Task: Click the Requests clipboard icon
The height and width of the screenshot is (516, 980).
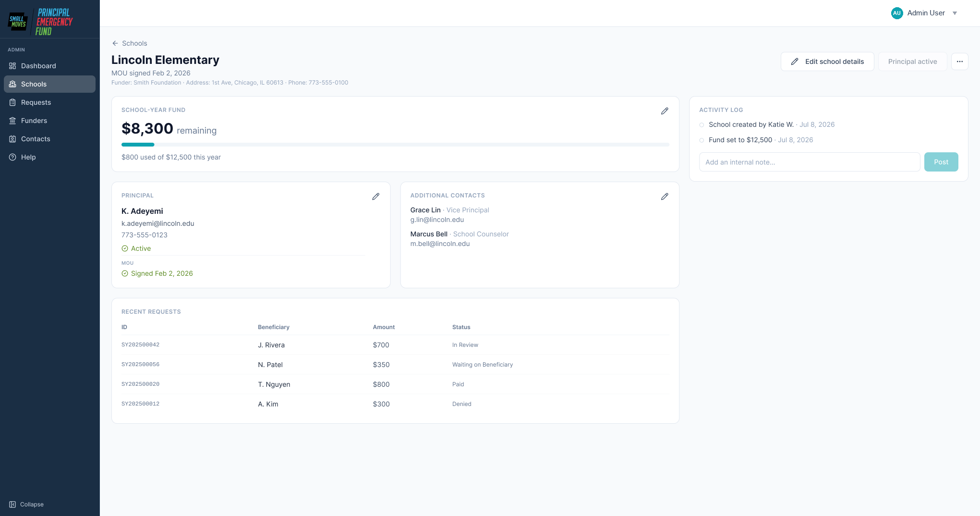Action: coord(12,102)
